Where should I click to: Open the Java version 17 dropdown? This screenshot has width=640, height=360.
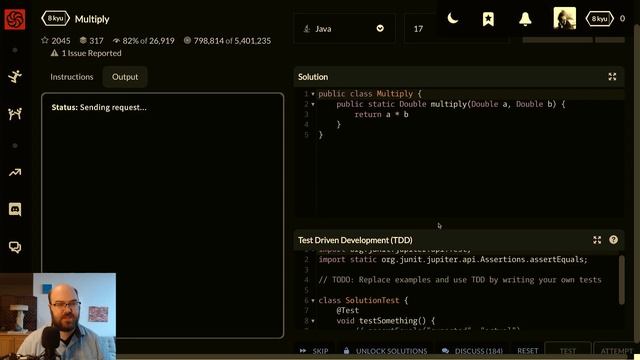click(456, 29)
